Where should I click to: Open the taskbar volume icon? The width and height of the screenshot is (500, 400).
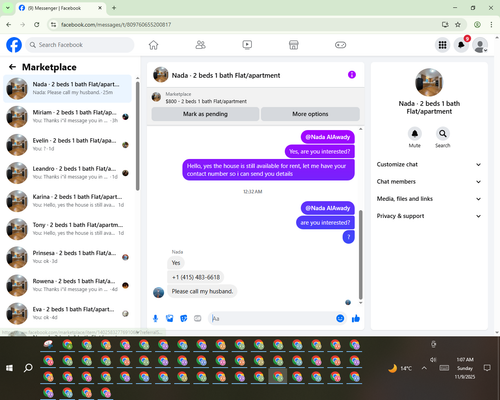click(433, 360)
